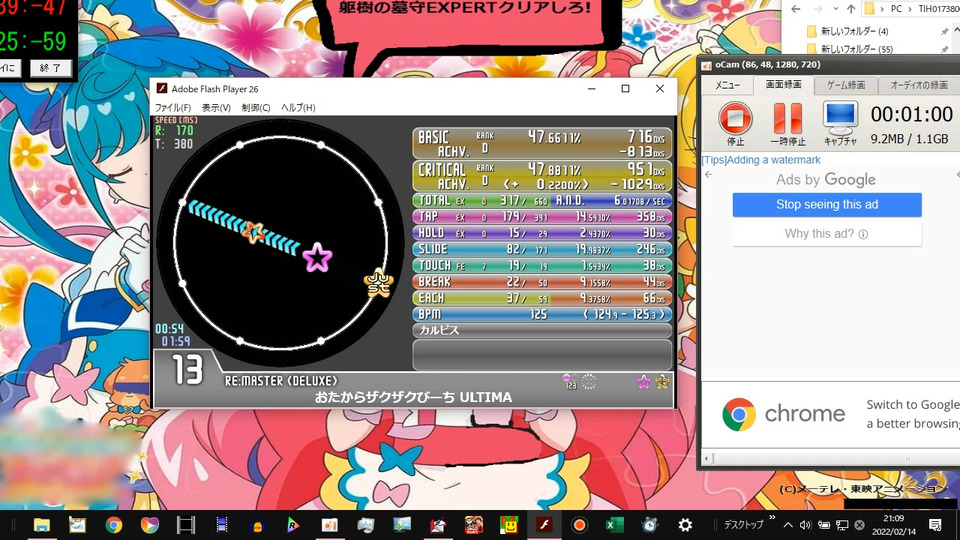Click the difficulty level 13 badge

point(186,370)
